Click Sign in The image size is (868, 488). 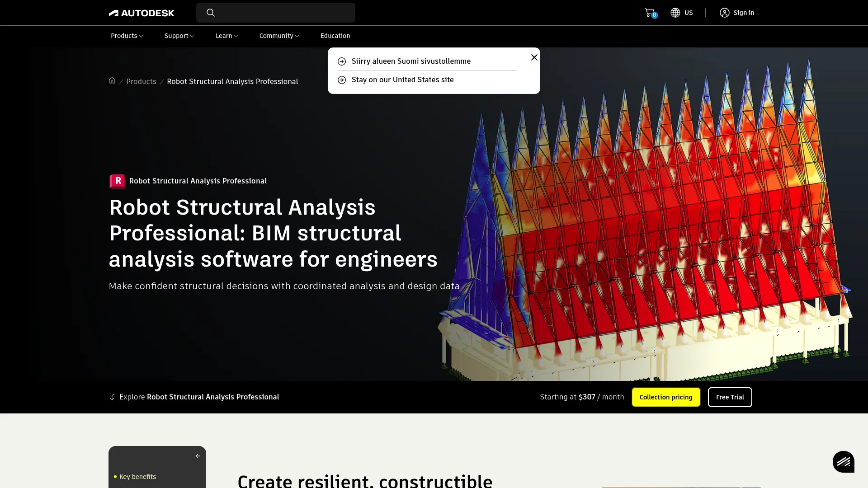pos(744,13)
